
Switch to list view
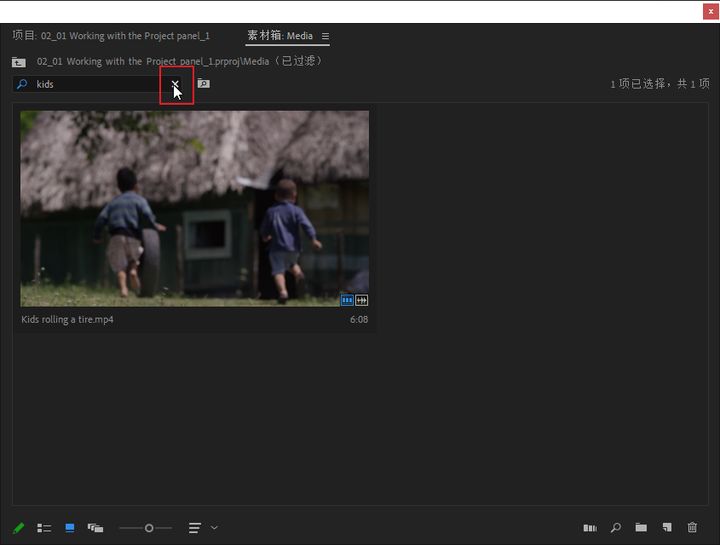pyautogui.click(x=44, y=528)
